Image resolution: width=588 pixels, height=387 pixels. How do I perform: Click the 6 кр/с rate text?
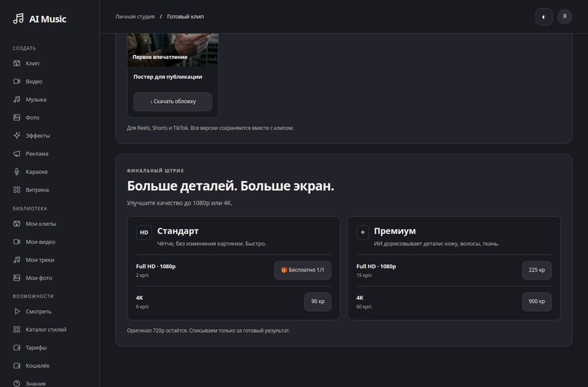click(143, 307)
